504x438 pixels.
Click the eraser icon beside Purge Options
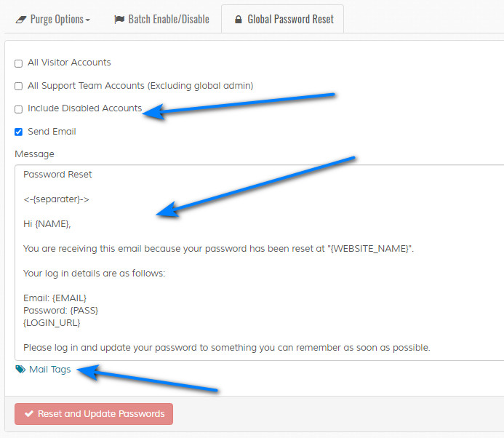point(21,20)
